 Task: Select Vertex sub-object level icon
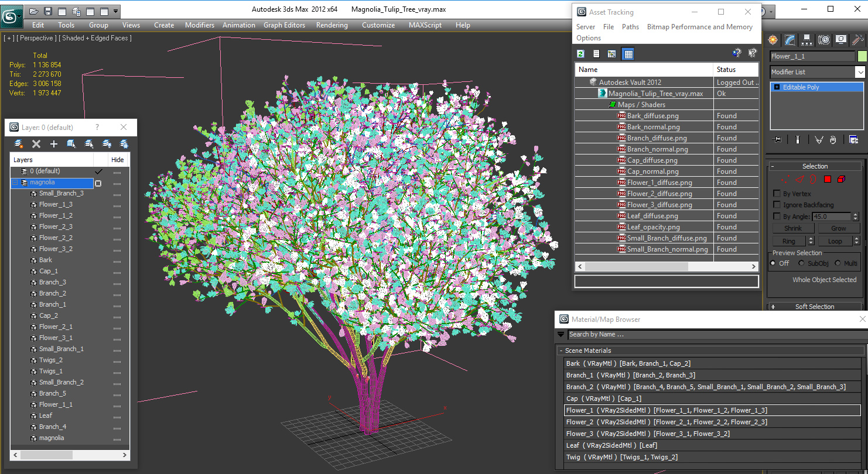787,179
